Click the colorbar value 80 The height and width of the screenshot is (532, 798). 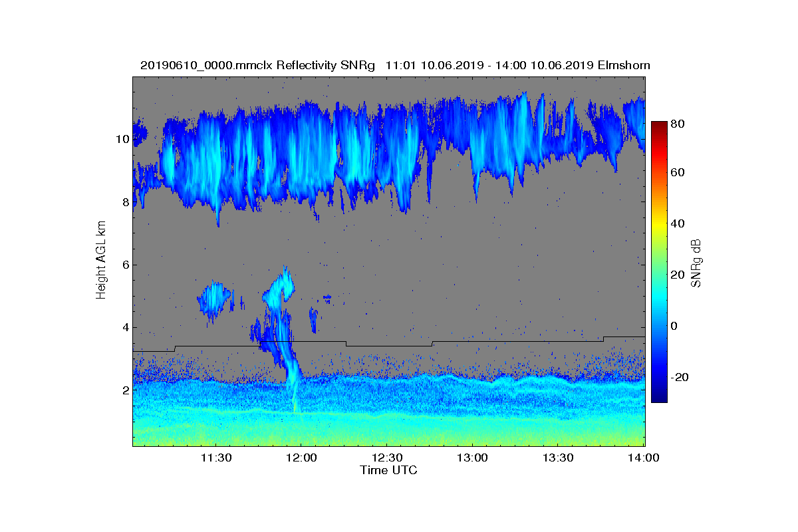(x=678, y=124)
